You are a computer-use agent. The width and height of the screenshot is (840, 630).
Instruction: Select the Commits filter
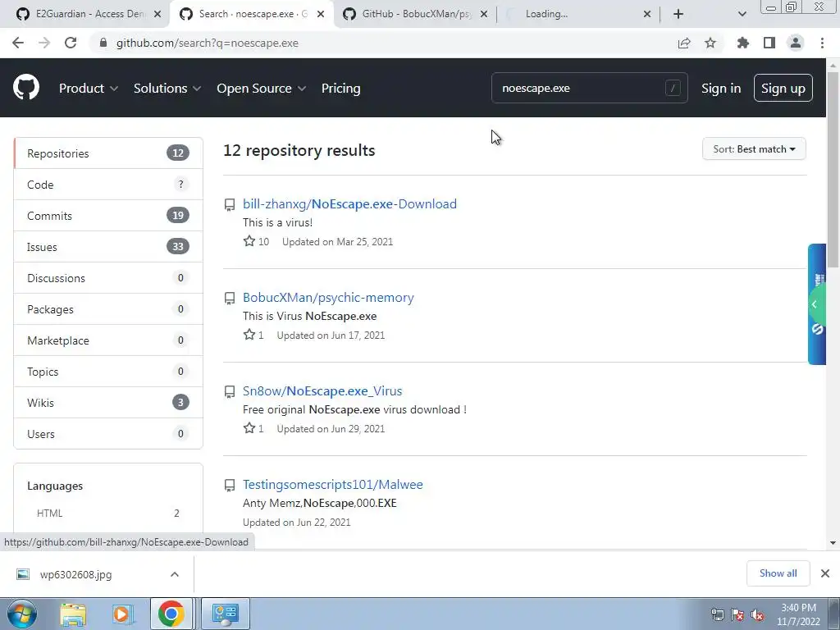coord(108,216)
